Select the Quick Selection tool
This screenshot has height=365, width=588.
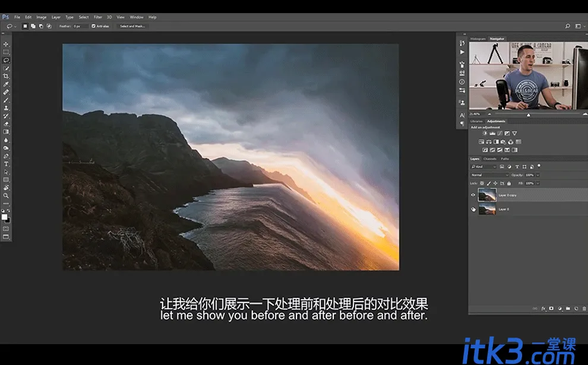tap(6, 68)
